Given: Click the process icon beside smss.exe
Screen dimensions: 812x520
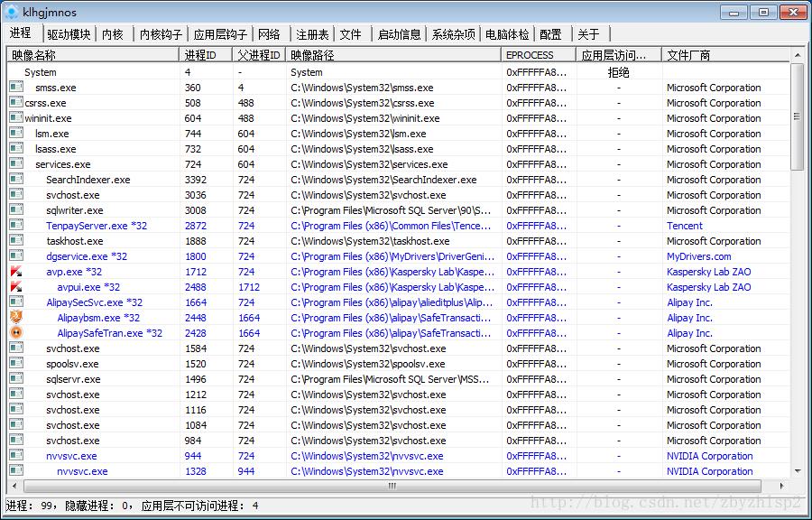Looking at the screenshot, I should click(x=16, y=88).
